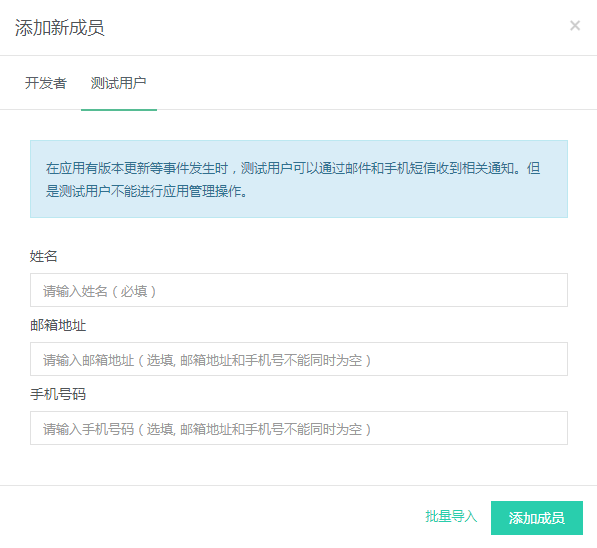597x548 pixels.
Task: Click the notice line 是测试用户不能进行应用管理操作
Action: tap(146, 191)
